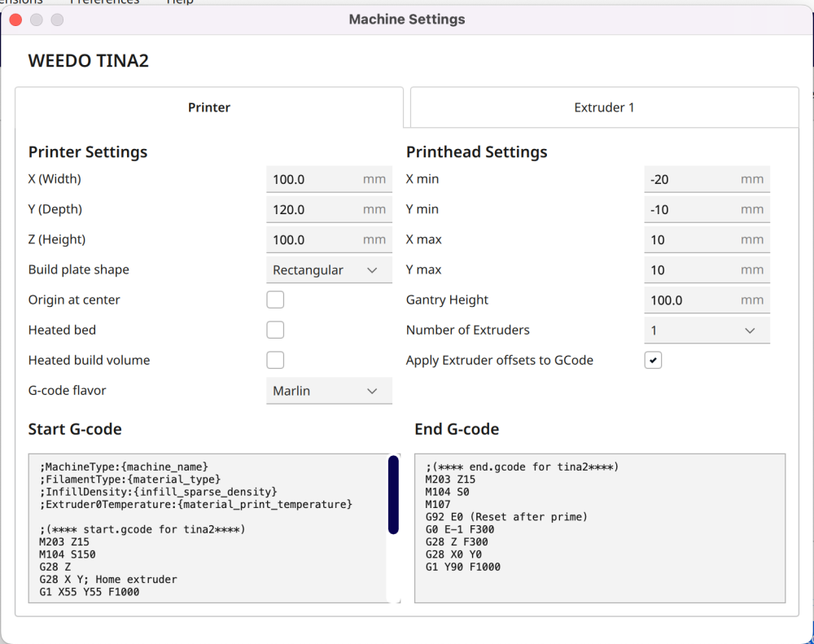
Task: Edit the Y min printhead field
Action: [707, 210]
